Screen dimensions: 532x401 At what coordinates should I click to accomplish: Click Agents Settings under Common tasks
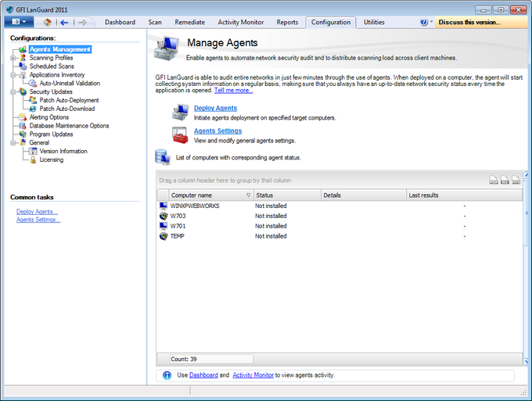tap(38, 220)
